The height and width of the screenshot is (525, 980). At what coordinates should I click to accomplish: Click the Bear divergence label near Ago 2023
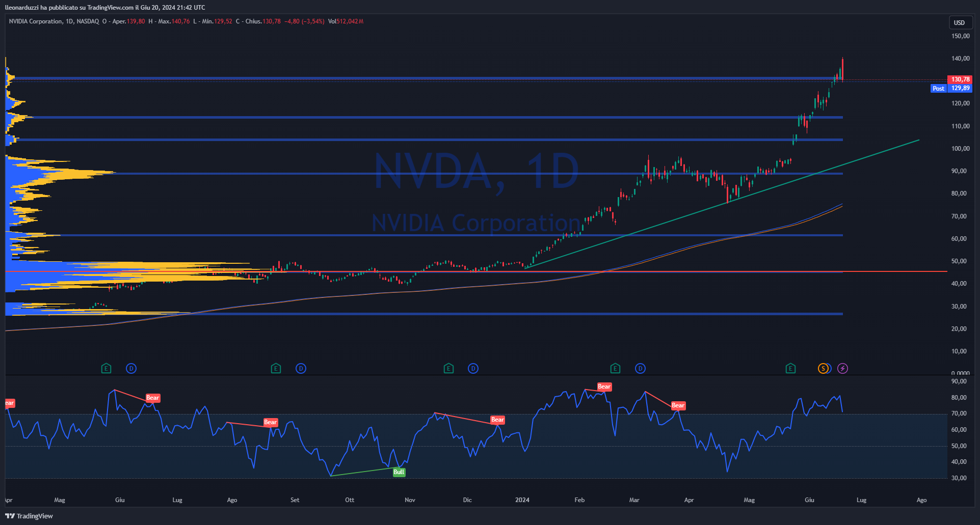[x=270, y=422]
